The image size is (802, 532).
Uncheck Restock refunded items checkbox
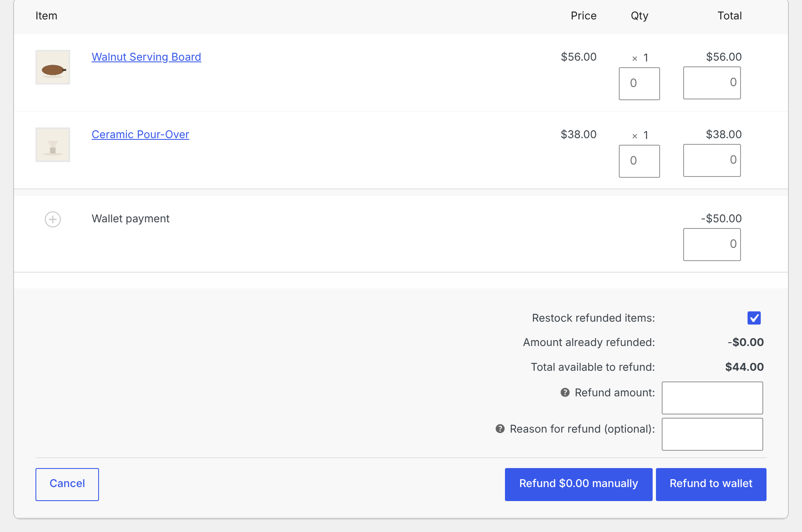point(754,318)
